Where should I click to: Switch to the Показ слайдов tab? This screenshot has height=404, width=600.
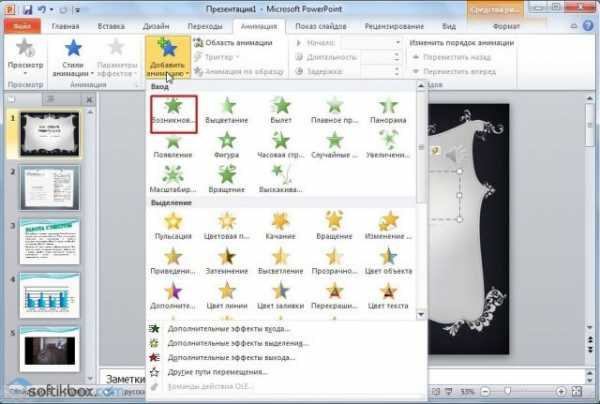click(321, 26)
